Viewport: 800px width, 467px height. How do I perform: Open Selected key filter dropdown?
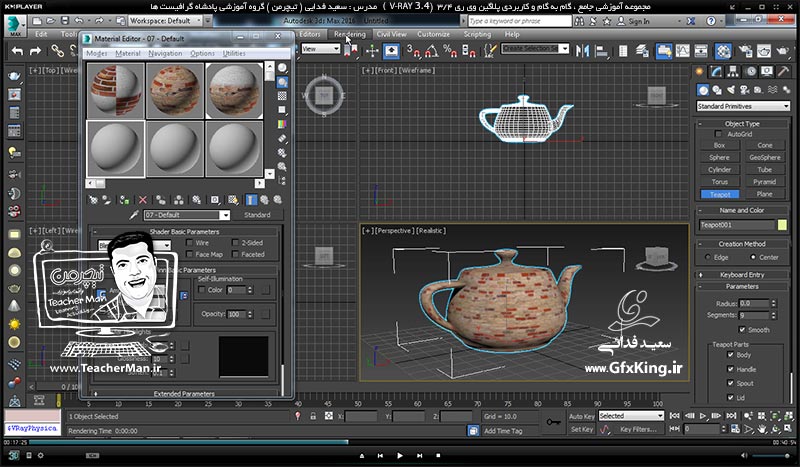coord(631,416)
